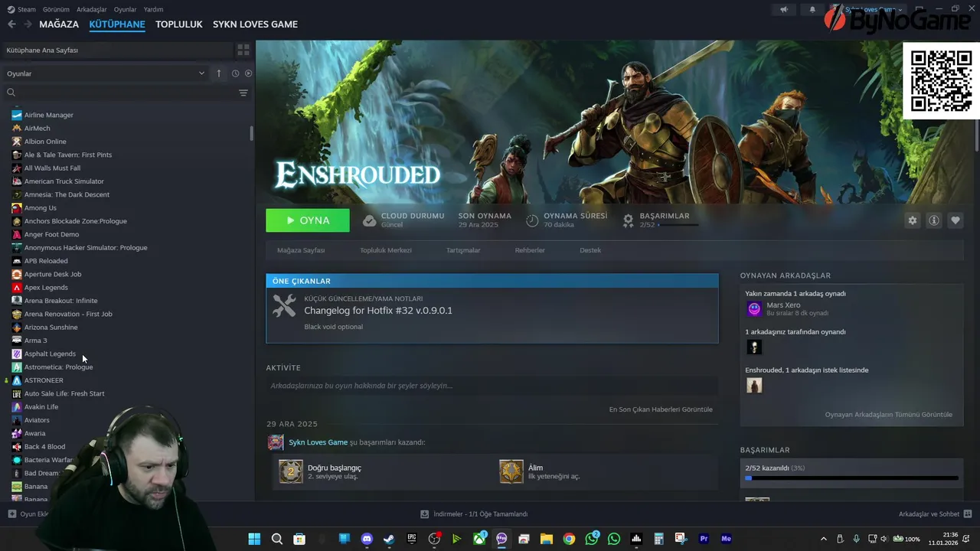The image size is (980, 551).
Task: Open the Topluluk Merkezi tab
Action: pyautogui.click(x=386, y=250)
